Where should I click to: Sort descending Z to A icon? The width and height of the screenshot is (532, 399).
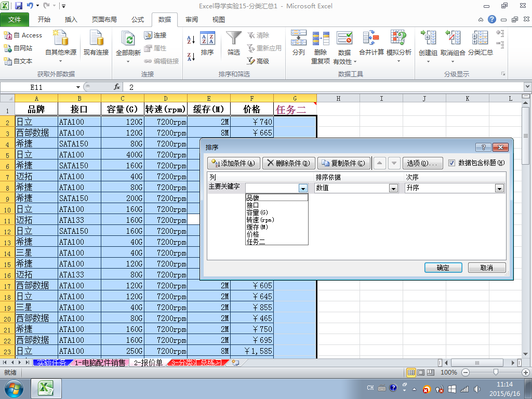[191, 57]
